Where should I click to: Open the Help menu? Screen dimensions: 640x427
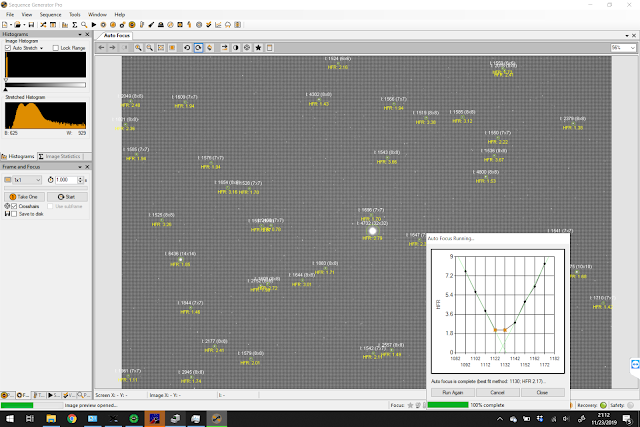pos(120,14)
